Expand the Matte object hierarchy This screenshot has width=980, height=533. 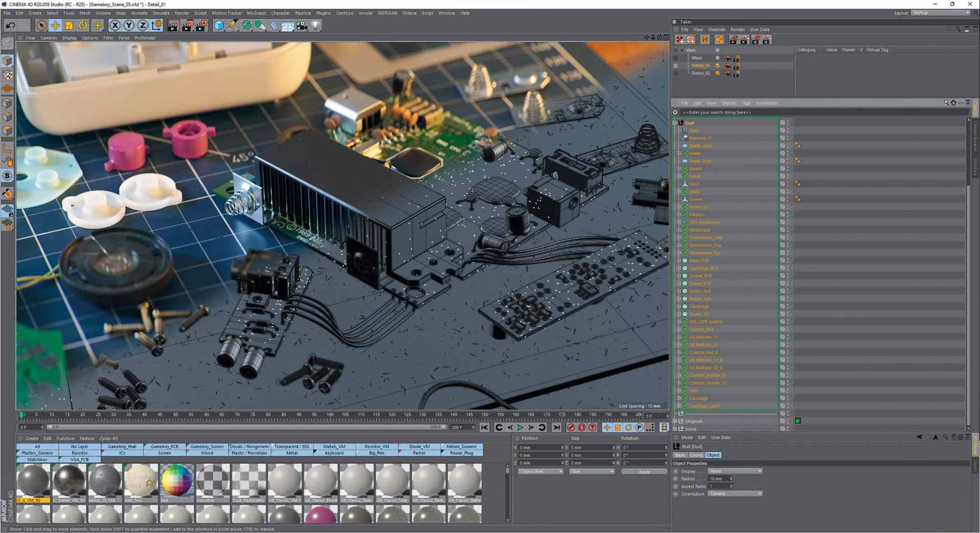click(678, 153)
